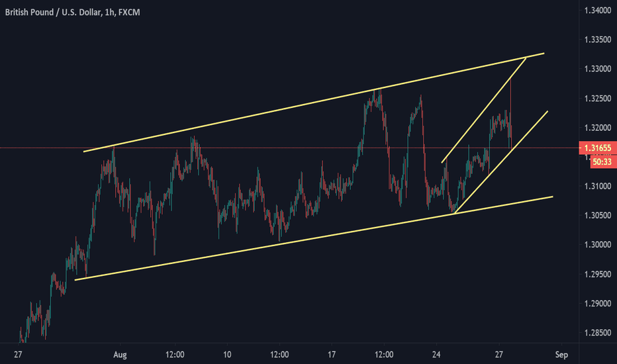
Task: Click the current price label 1.31655
Action: coord(598,148)
